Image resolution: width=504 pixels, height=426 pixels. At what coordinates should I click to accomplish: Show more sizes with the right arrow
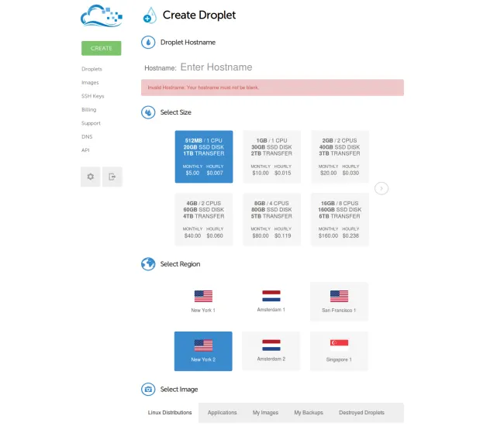pyautogui.click(x=381, y=188)
